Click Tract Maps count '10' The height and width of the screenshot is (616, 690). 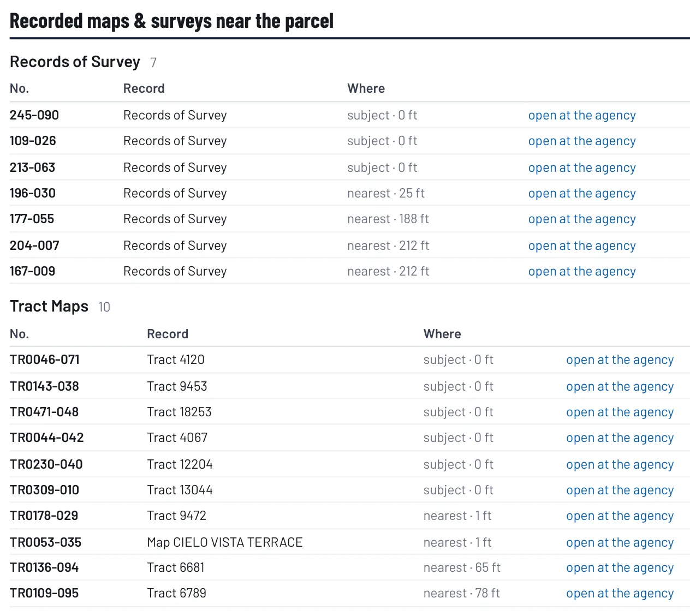pos(104,307)
